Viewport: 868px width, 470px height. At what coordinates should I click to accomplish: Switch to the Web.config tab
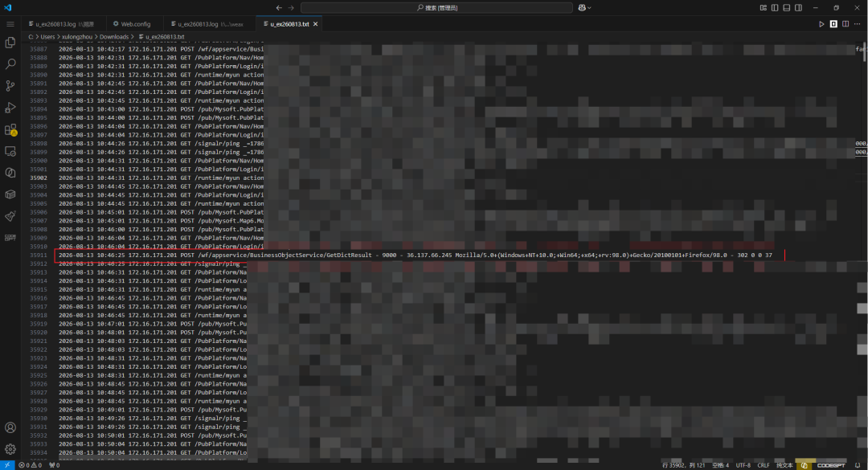click(132, 24)
